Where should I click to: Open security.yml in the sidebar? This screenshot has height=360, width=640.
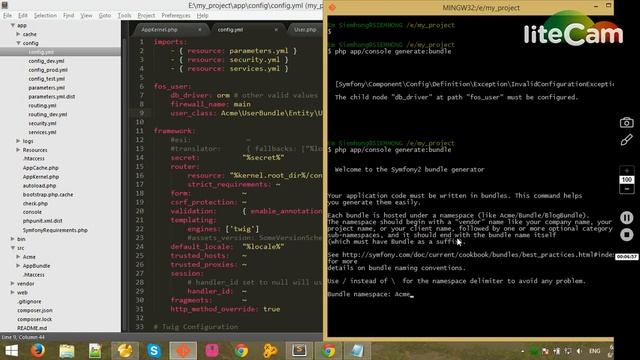42,123
